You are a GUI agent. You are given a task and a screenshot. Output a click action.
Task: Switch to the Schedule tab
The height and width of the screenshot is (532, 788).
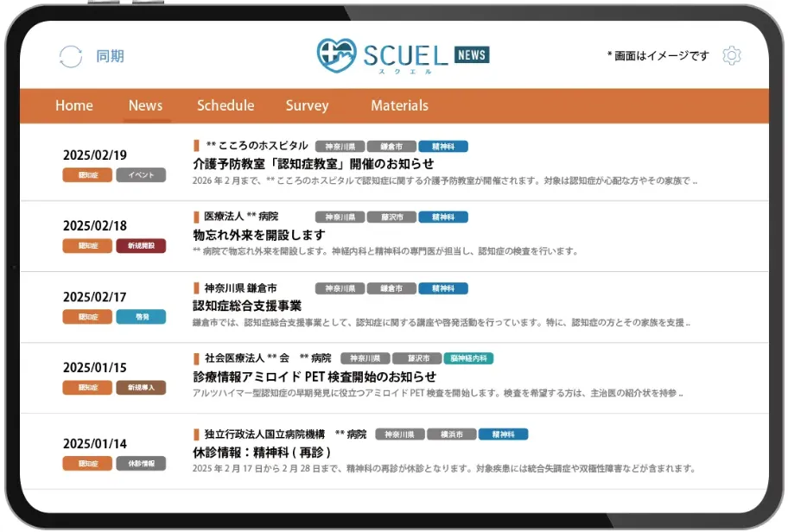226,105
